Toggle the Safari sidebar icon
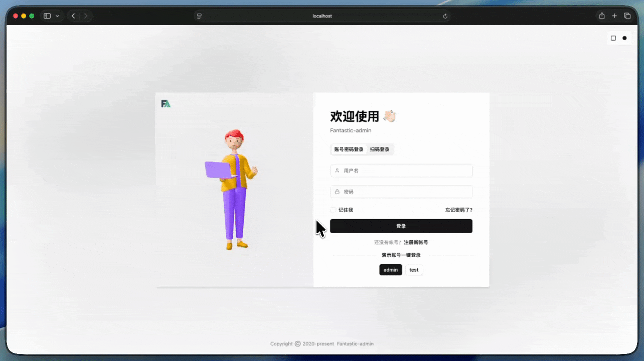Viewport: 644px width, 361px height. click(x=47, y=16)
